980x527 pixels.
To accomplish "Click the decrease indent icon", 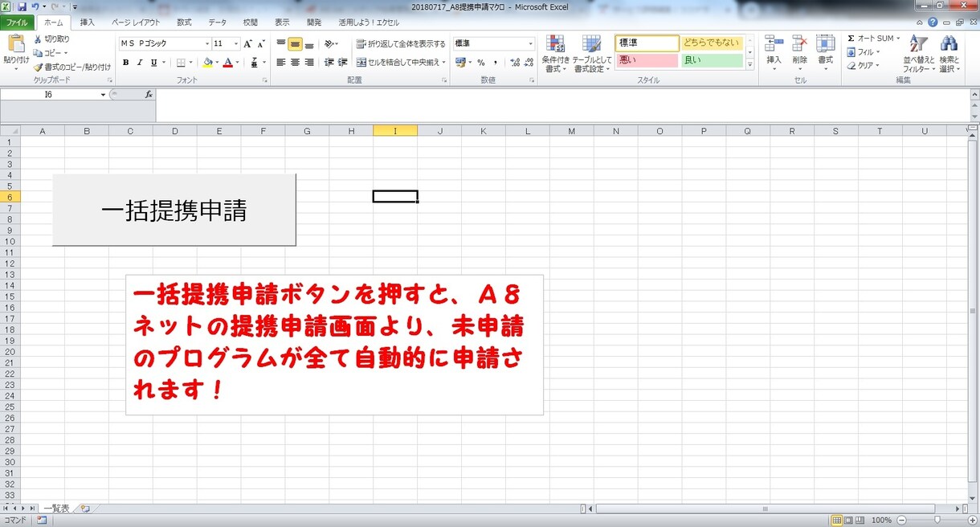I will (x=329, y=62).
